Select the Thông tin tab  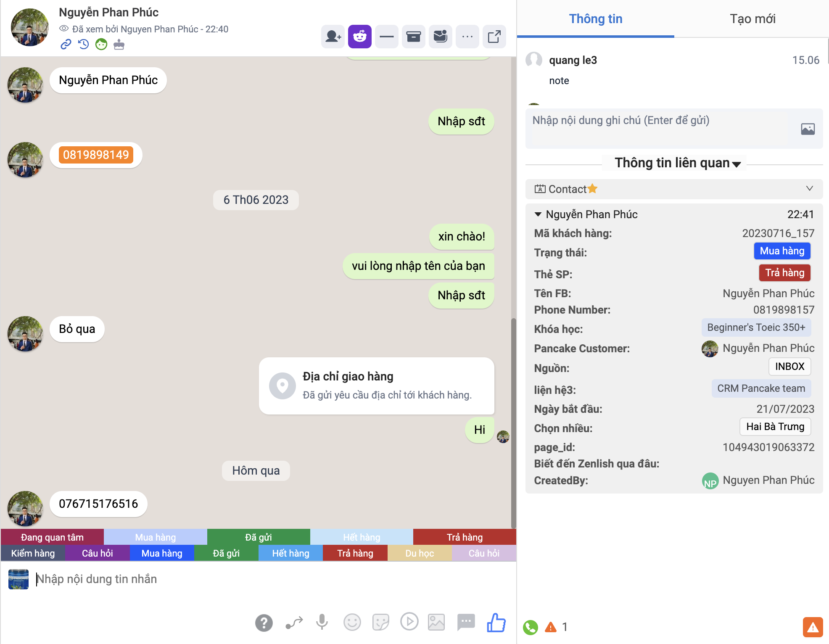pos(595,19)
